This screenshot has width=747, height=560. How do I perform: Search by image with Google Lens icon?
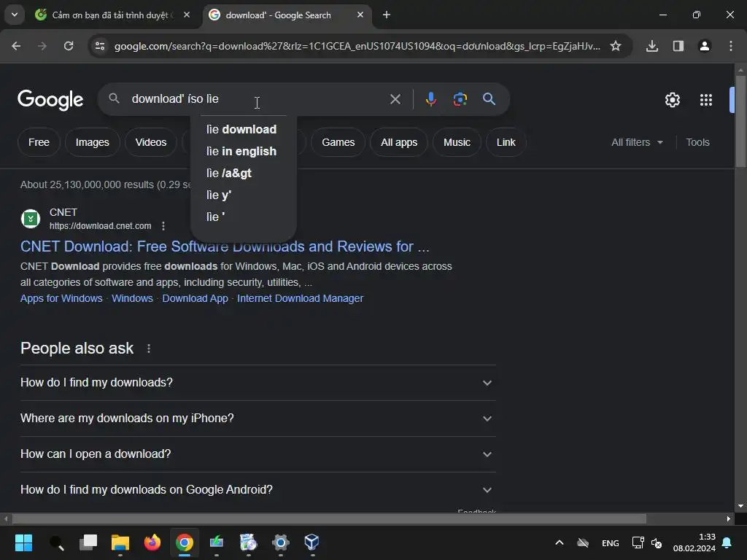coord(460,99)
